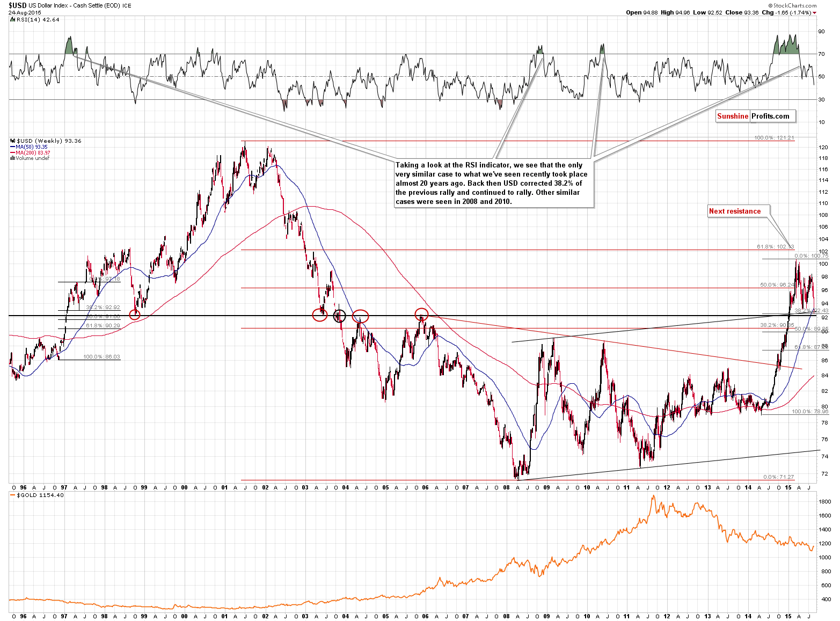
Task: Click the Fibonacci label '61.8%: 90.29'
Action: [x=103, y=326]
